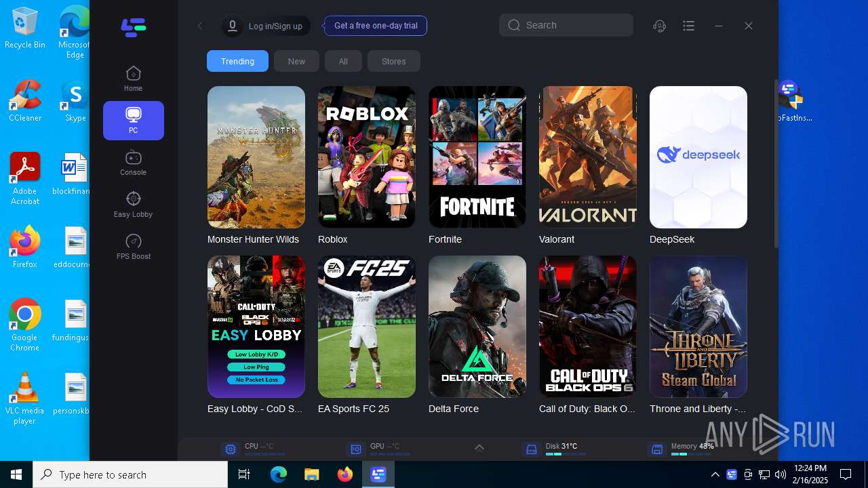The width and height of the screenshot is (868, 488).
Task: Click the user avatar icon
Action: [233, 26]
